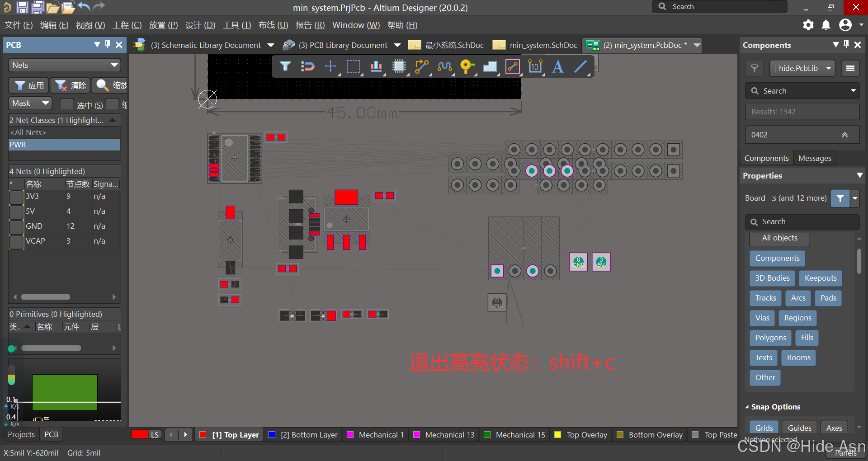This screenshot has width=868, height=461.
Task: Click the Save All icon
Action: coord(38,7)
